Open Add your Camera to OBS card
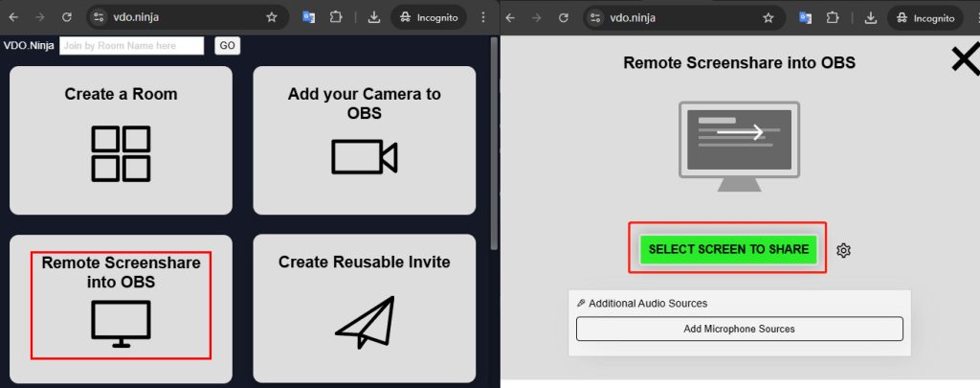Viewport: 980px width, 388px height. point(365,140)
